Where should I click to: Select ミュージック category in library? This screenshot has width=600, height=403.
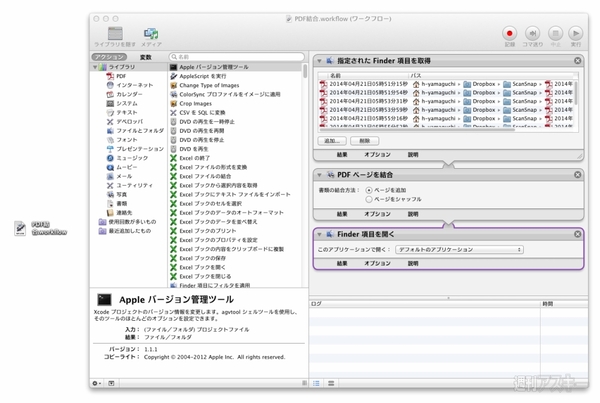tap(127, 158)
